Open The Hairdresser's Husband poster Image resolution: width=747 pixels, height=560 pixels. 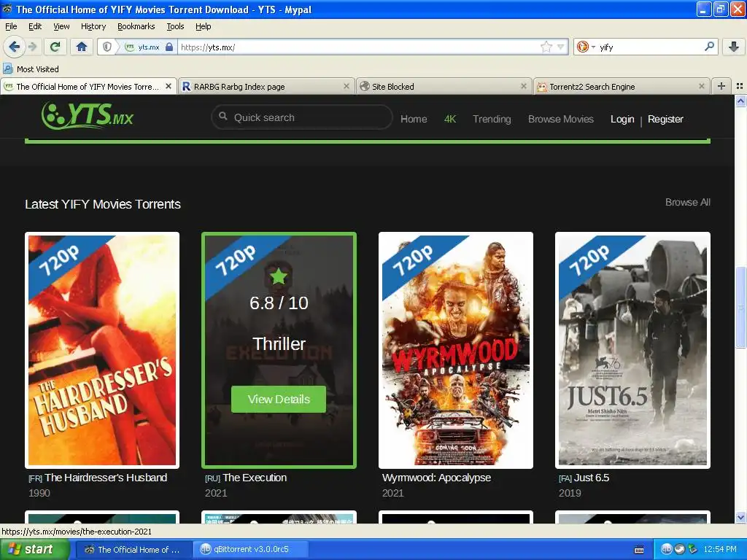point(102,350)
